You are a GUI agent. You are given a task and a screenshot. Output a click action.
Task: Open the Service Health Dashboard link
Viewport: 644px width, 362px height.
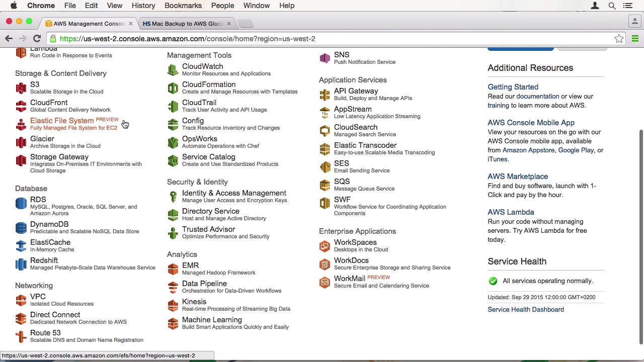(x=526, y=310)
